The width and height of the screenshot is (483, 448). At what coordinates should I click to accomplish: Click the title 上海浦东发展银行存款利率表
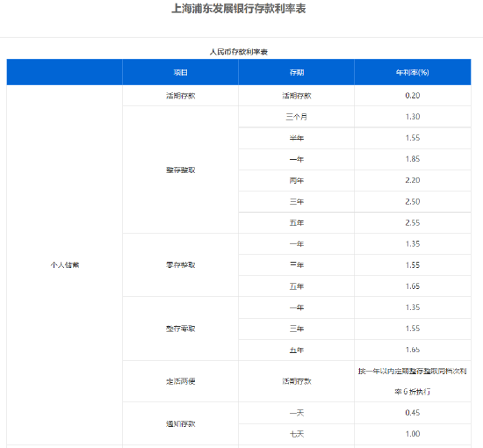pyautogui.click(x=238, y=9)
